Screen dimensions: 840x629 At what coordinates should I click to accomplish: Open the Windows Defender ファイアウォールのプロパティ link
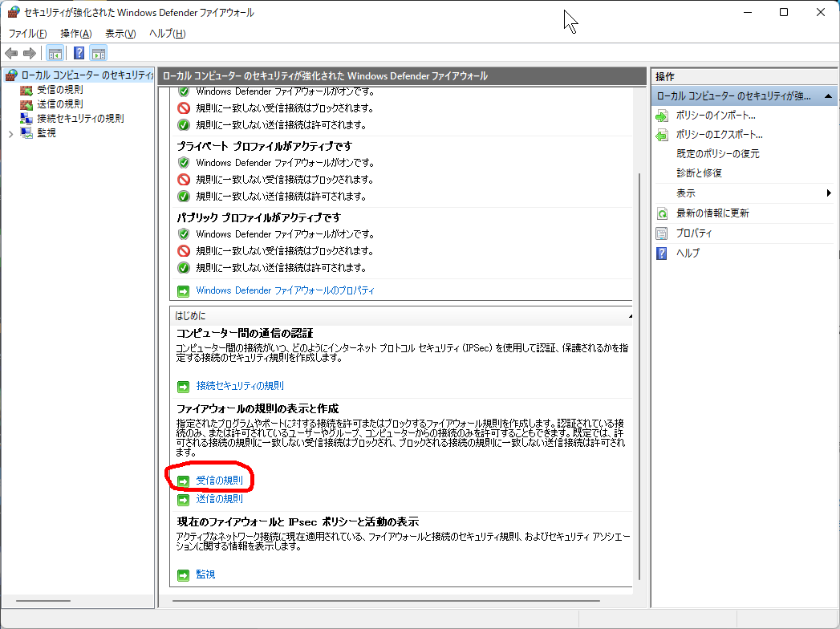click(285, 290)
